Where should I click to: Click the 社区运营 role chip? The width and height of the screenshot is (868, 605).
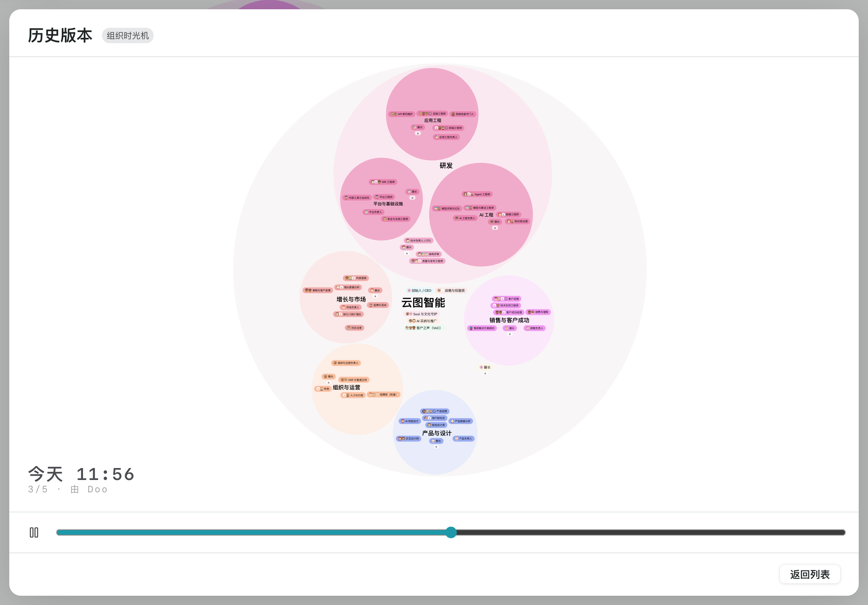[354, 328]
